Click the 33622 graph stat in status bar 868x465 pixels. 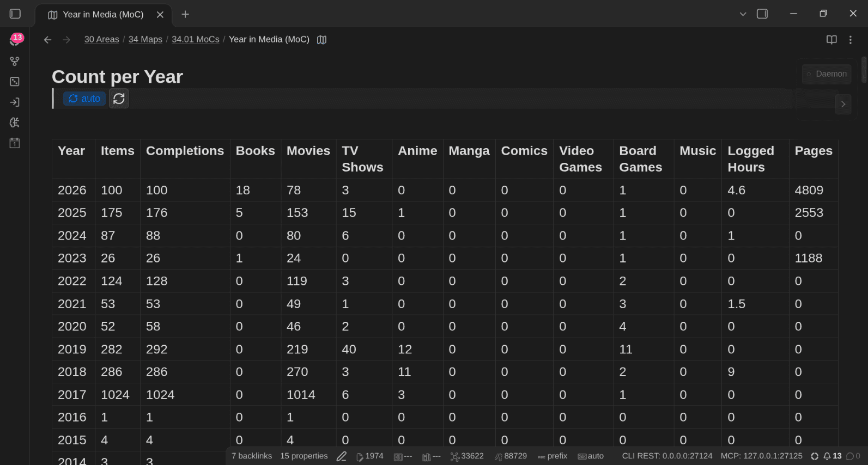[467, 456]
